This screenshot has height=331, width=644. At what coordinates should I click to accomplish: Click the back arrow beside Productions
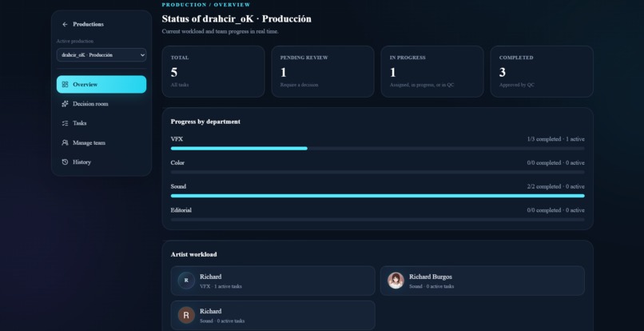click(65, 24)
